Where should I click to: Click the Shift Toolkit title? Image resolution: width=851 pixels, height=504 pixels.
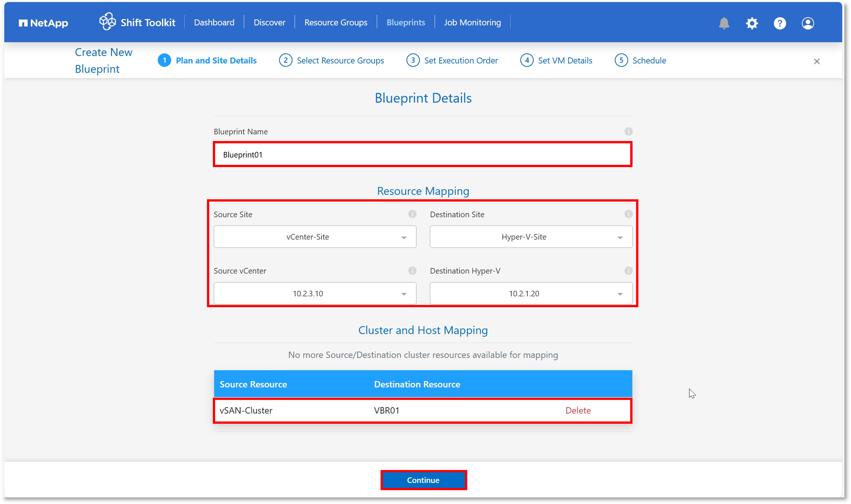[x=148, y=22]
